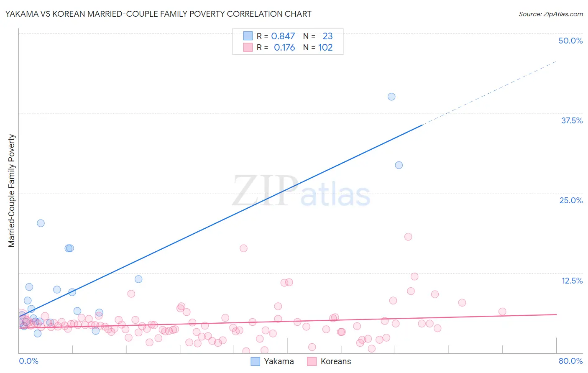The height and width of the screenshot is (373, 588).
Task: Click the Yakama blue legend swatch at bottom
Action: pos(255,361)
